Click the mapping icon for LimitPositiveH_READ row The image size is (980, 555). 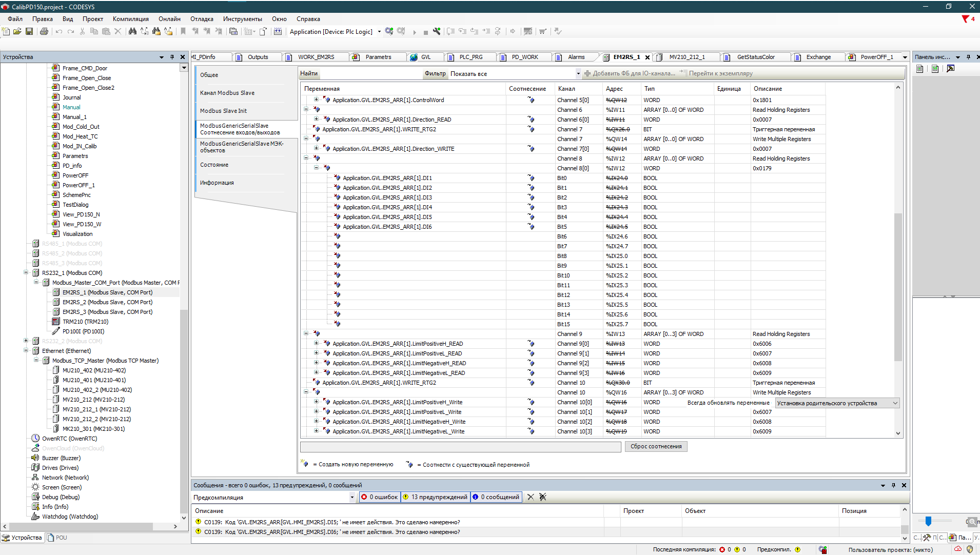pos(531,344)
